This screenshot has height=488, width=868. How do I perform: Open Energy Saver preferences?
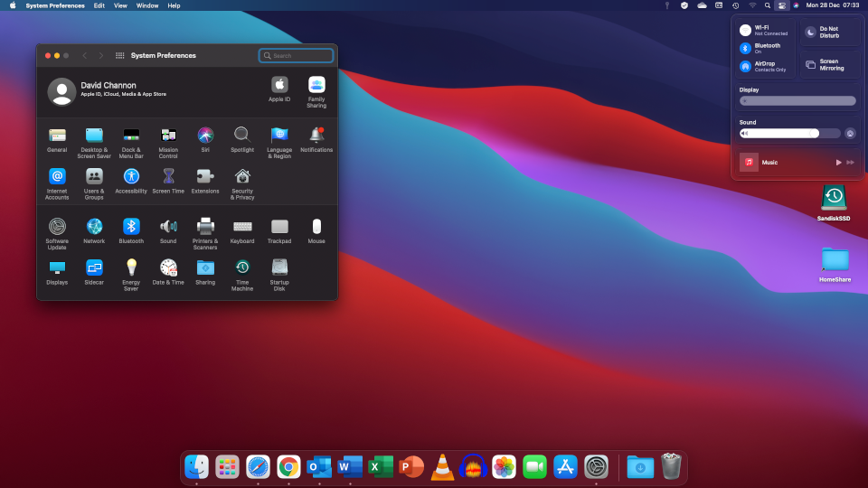tap(131, 275)
